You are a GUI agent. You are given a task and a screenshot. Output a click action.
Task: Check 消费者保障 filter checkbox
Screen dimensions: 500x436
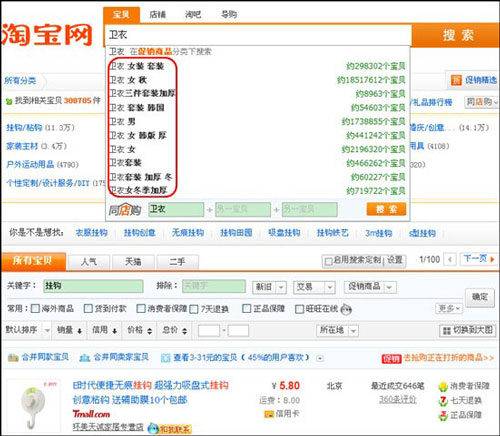coord(141,309)
